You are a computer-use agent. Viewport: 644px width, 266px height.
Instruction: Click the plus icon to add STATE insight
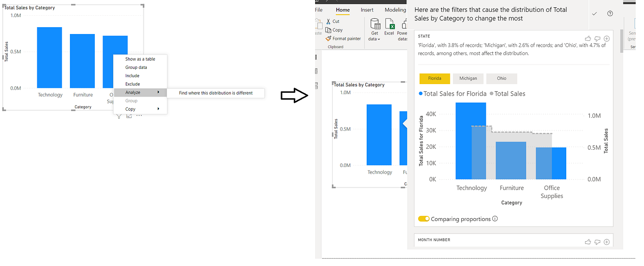coord(607,39)
